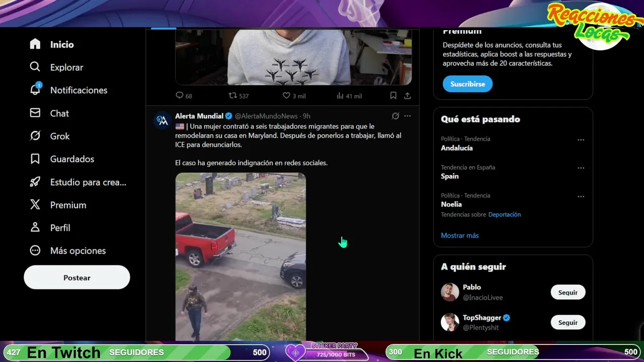Screen dimensions: 644x362
Task: Open more options for Noelia trend
Action: (x=581, y=197)
